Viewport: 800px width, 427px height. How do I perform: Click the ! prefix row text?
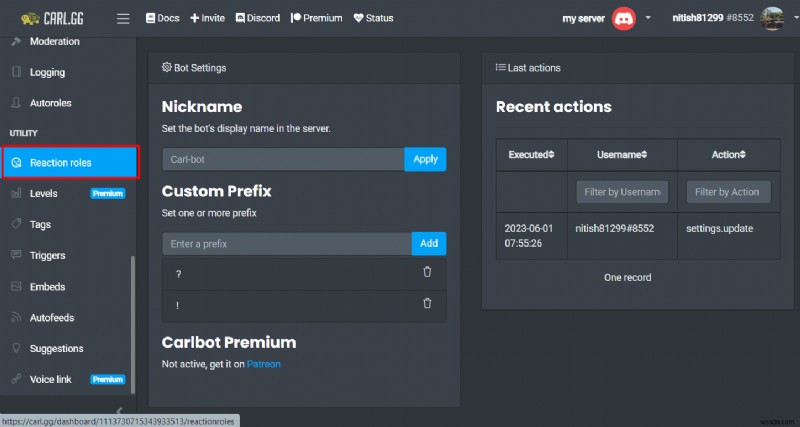(x=177, y=306)
